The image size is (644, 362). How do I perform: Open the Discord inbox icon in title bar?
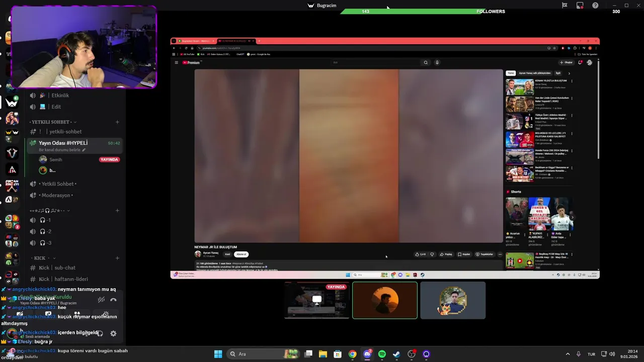tap(580, 6)
